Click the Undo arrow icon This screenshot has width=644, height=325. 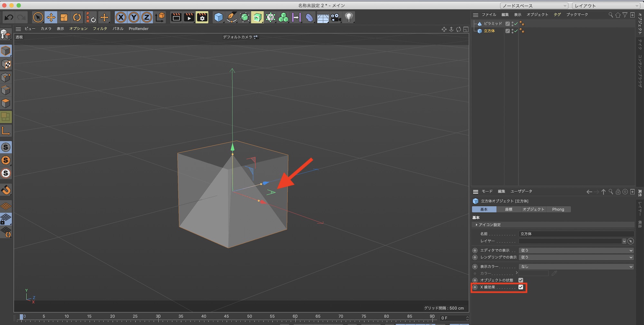(9, 17)
